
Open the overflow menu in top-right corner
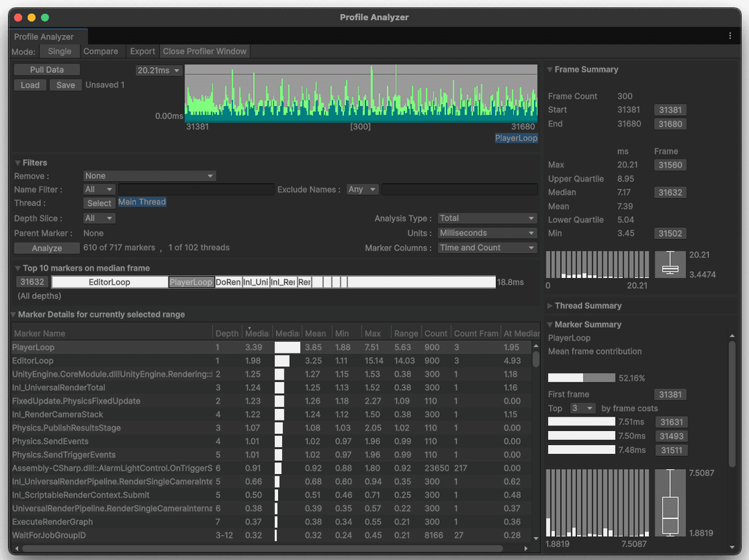click(730, 35)
